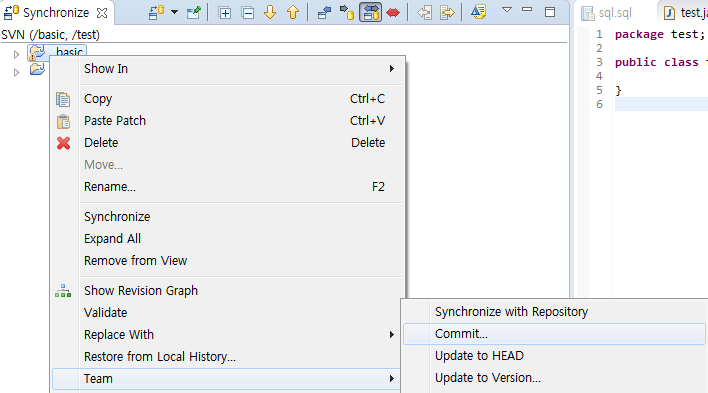The height and width of the screenshot is (393, 708).
Task: Go to previous difference with up arrow
Action: (293, 12)
